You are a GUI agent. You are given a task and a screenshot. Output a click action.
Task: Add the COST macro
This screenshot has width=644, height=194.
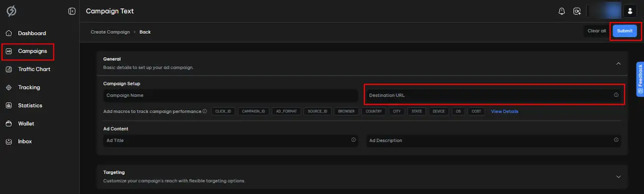point(476,111)
